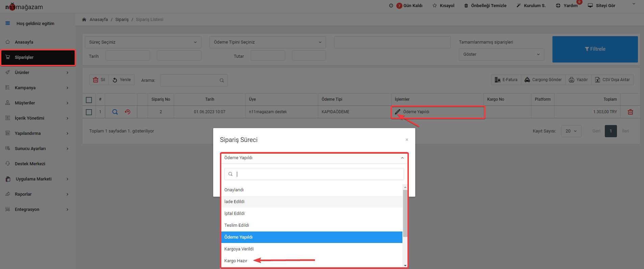Expand the Müşteriler sidebar menu
Image resolution: width=644 pixels, height=269 pixels.
coord(67,103)
